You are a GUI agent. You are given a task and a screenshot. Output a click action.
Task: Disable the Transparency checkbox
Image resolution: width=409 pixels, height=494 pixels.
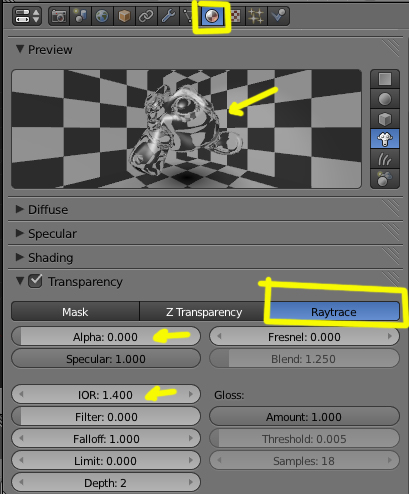click(x=35, y=281)
